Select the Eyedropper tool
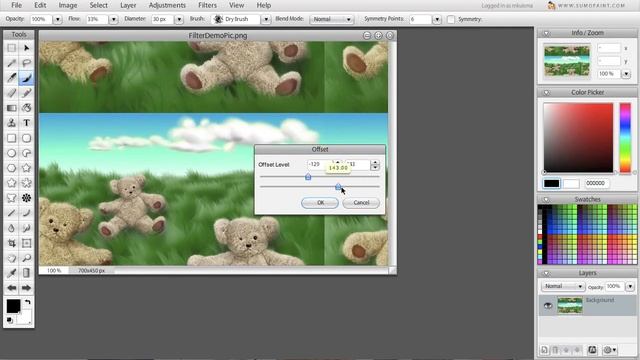This screenshot has height=360, width=640. [x=11, y=273]
